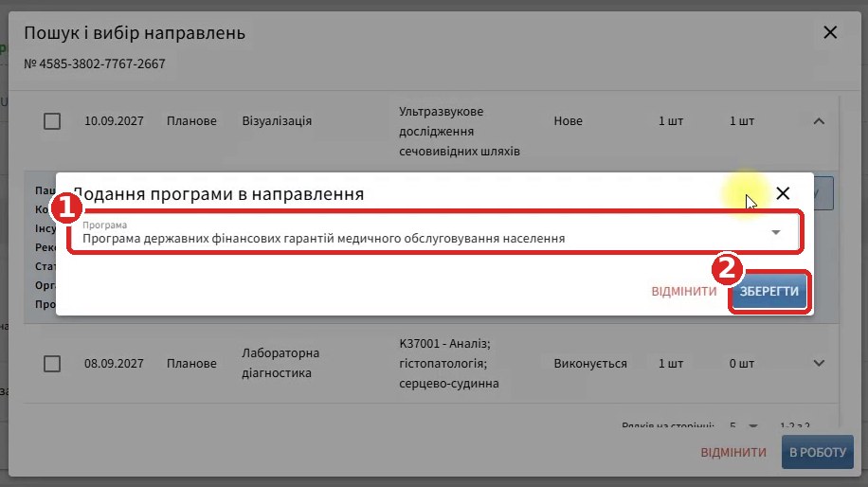868x487 pixels.
Task: Click the ЗБЕРЕГТИ button
Action: coord(769,291)
